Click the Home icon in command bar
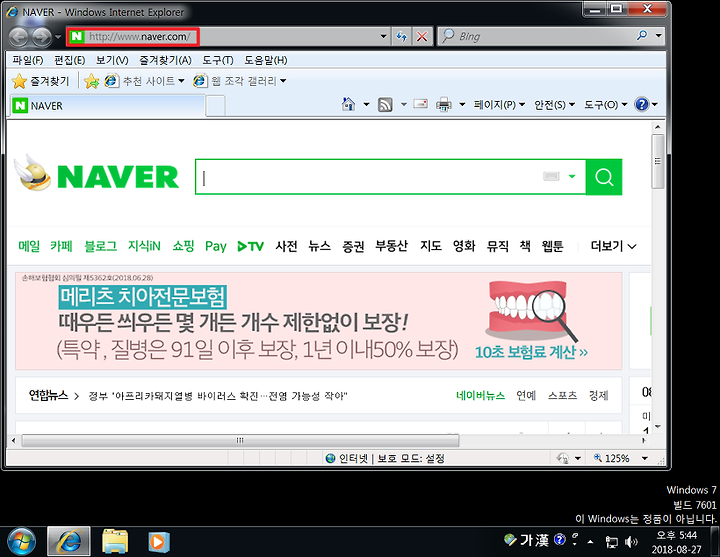 [x=349, y=105]
